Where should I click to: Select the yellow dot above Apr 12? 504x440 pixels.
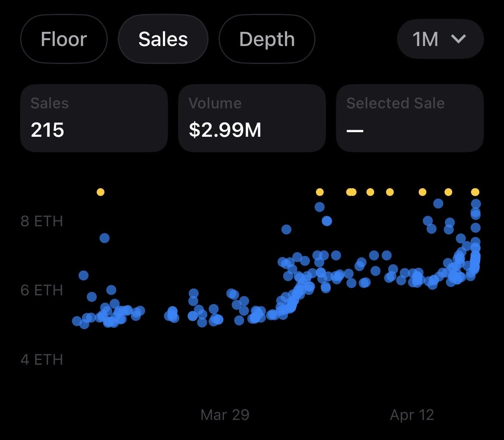click(423, 192)
